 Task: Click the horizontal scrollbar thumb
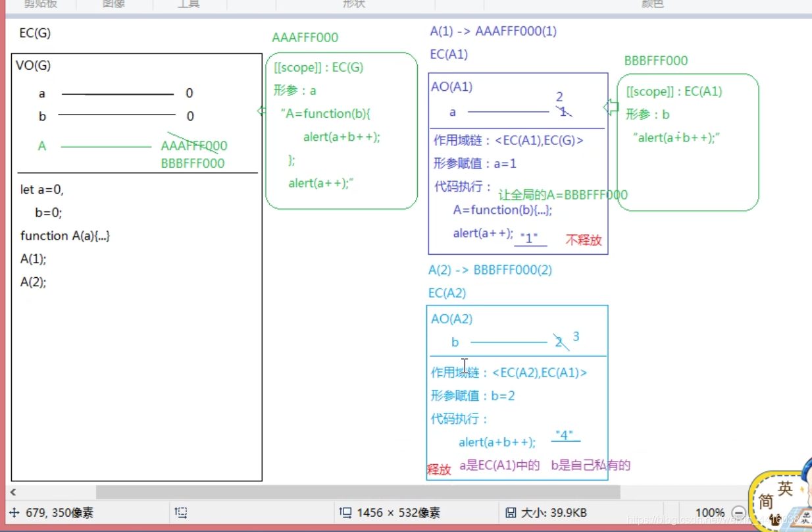coord(358,492)
